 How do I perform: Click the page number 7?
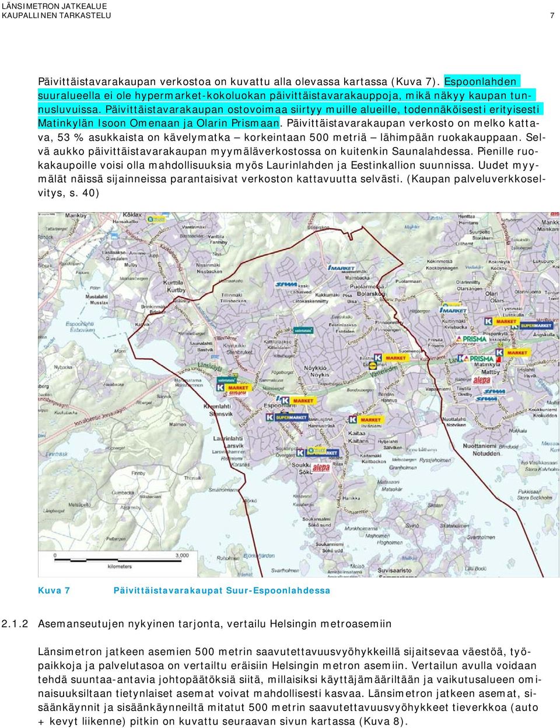[x=552, y=16]
